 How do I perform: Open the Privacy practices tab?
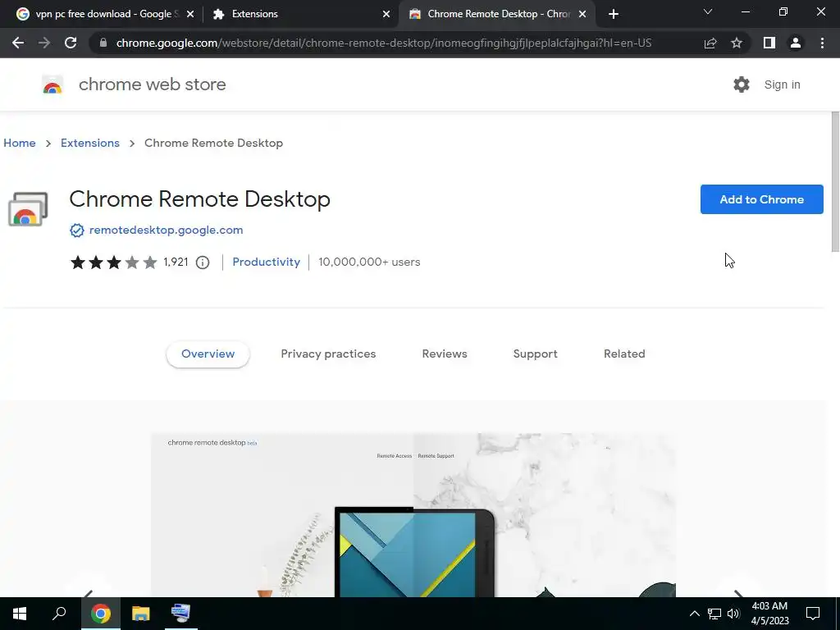[x=328, y=354]
